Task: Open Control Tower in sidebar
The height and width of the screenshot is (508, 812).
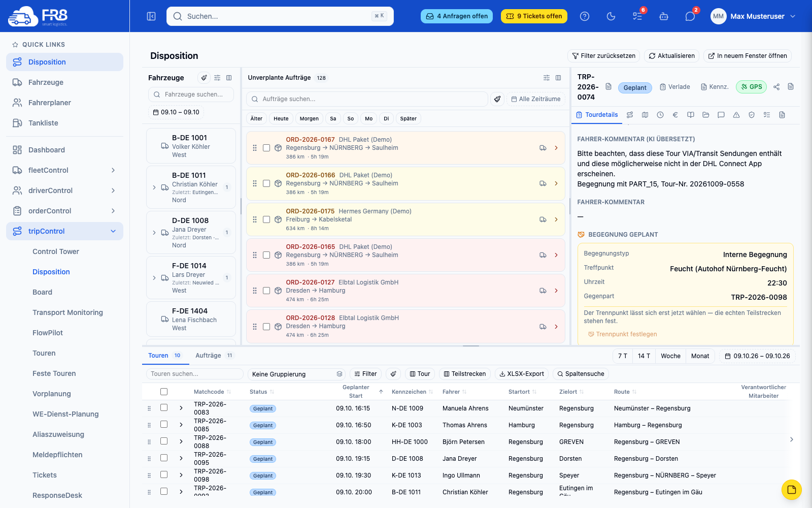Action: point(56,251)
